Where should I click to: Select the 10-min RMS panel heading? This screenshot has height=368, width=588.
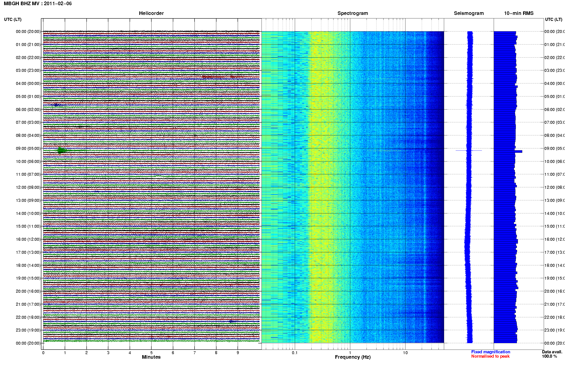[519, 13]
